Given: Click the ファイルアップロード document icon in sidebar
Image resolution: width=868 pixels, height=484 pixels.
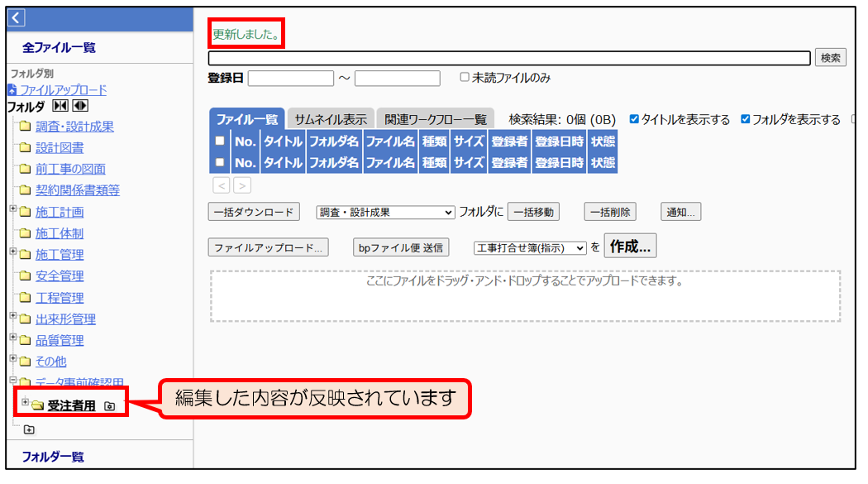Looking at the screenshot, I should (12, 90).
